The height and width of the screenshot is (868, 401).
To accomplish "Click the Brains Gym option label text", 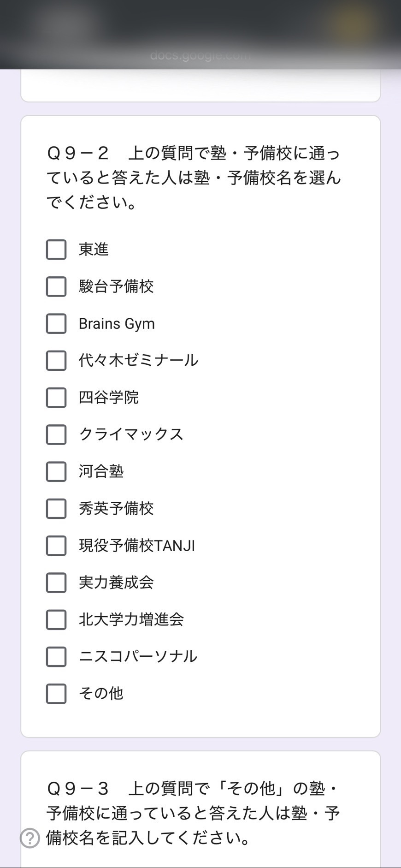I will [117, 324].
